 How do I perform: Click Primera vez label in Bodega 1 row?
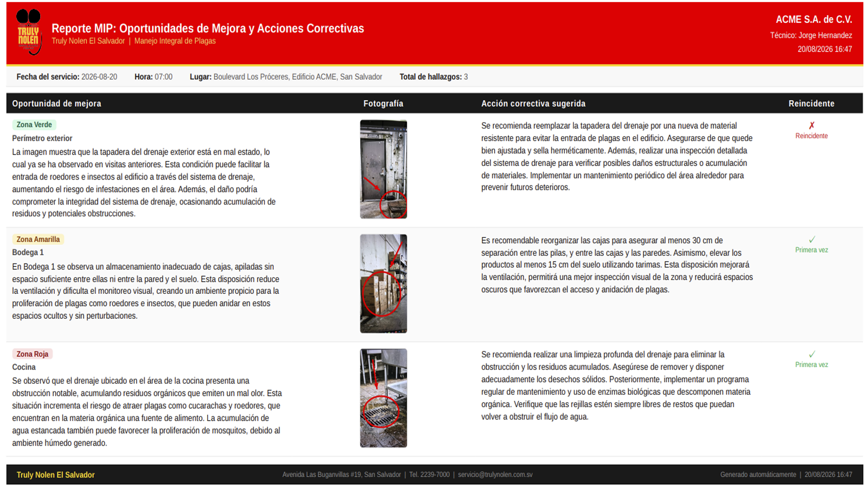tap(812, 251)
